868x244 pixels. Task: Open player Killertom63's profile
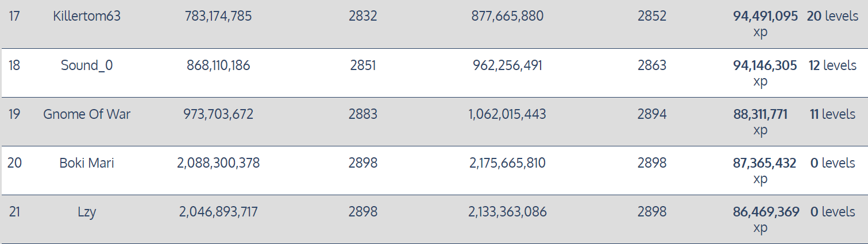[x=86, y=17]
